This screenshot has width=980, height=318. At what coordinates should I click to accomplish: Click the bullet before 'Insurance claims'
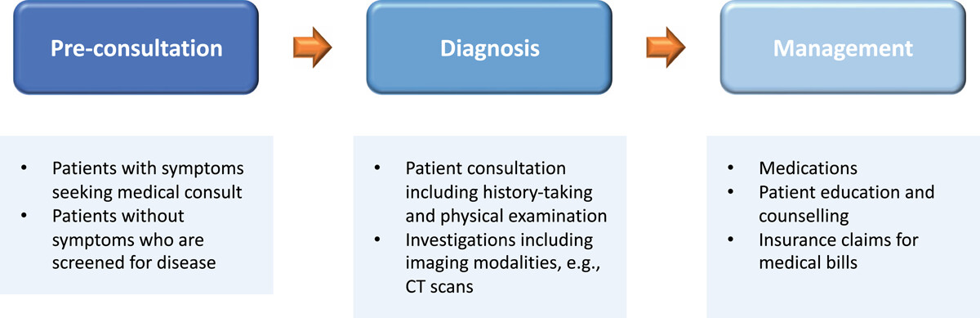731,240
